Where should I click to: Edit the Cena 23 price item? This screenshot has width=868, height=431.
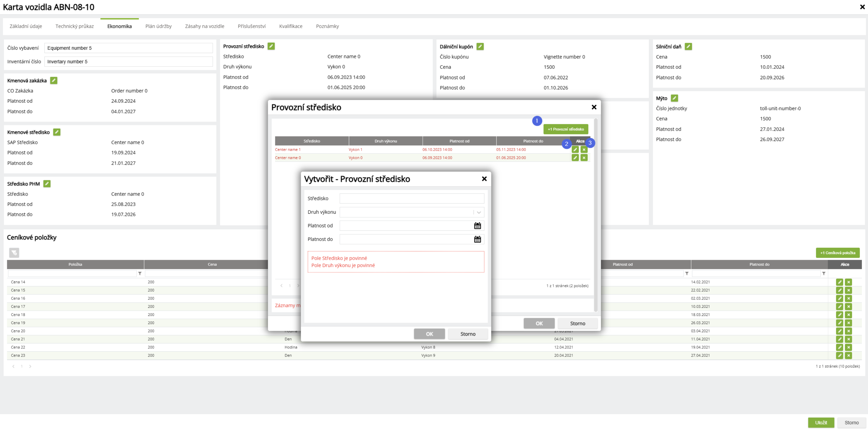coord(839,355)
